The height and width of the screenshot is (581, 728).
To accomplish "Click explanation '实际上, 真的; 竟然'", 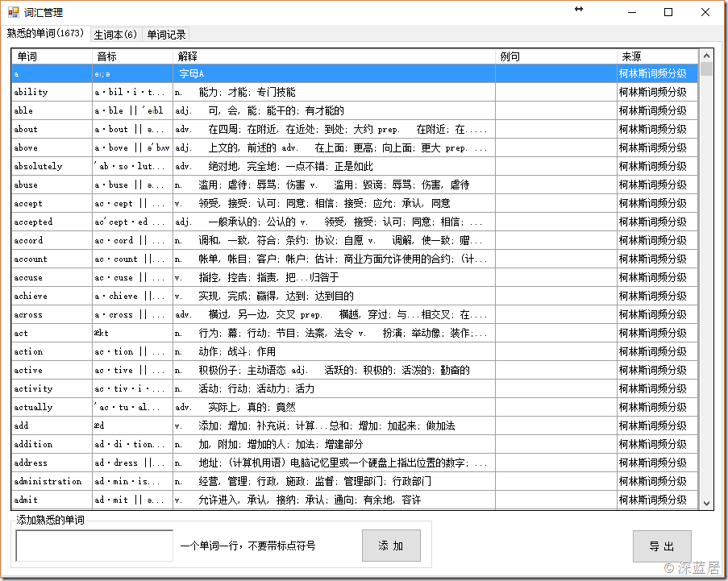I will pos(335,408).
